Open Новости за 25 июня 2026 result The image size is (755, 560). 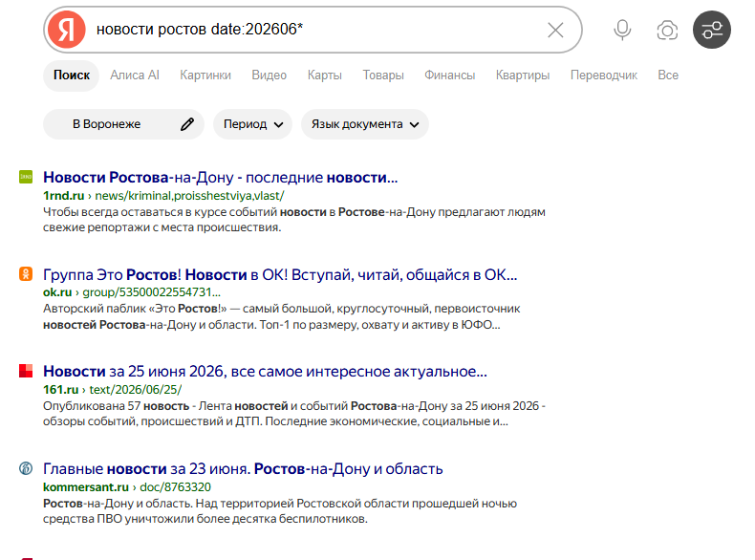pyautogui.click(x=265, y=371)
